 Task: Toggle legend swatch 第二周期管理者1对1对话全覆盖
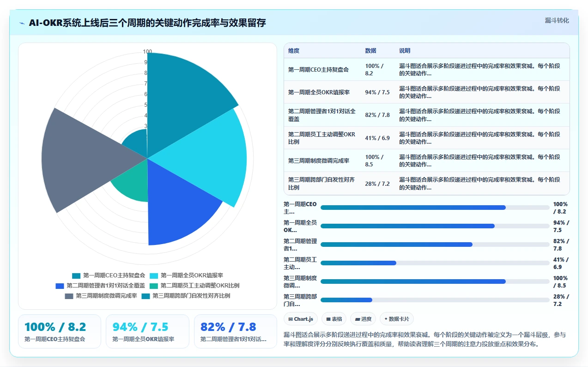pyautogui.click(x=60, y=286)
